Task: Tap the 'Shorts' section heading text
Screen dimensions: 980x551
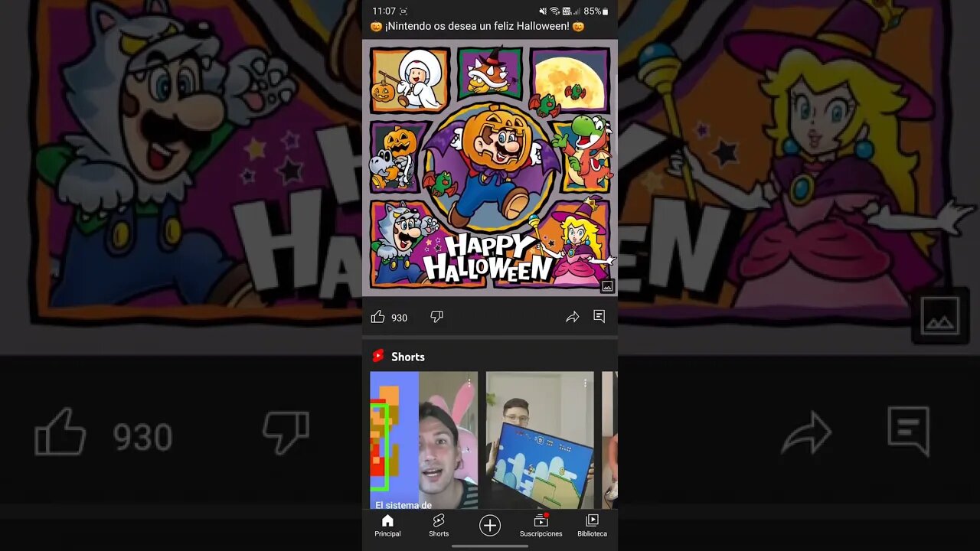Action: (407, 357)
